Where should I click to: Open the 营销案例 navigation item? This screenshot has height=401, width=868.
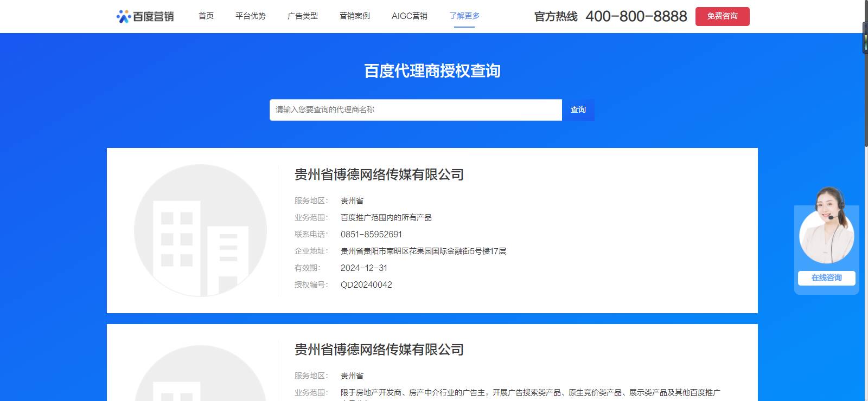coord(355,16)
